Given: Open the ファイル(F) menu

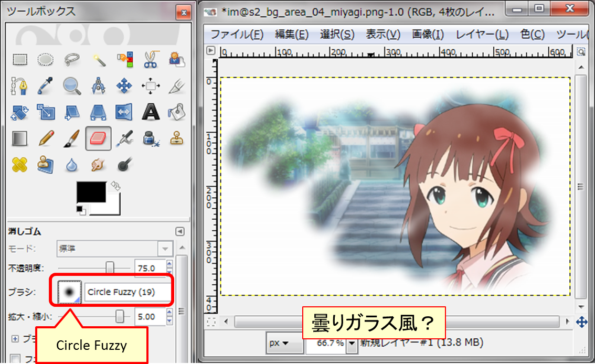Looking at the screenshot, I should tap(237, 35).
